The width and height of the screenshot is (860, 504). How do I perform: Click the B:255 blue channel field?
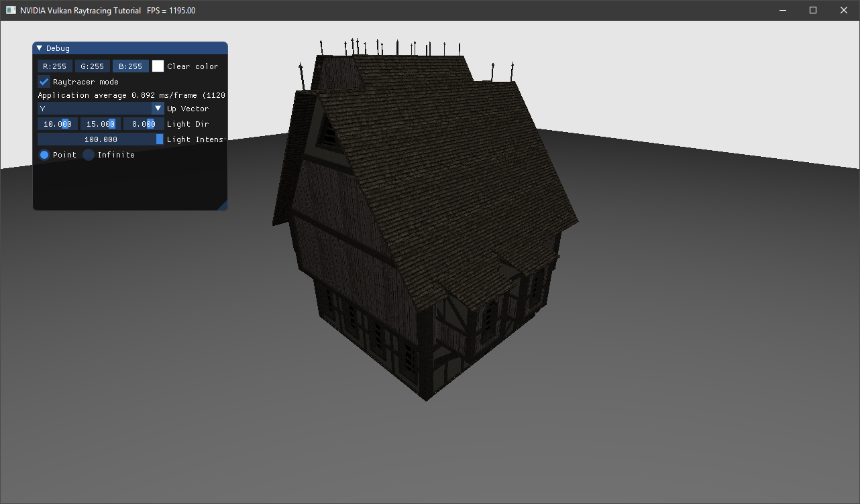130,66
